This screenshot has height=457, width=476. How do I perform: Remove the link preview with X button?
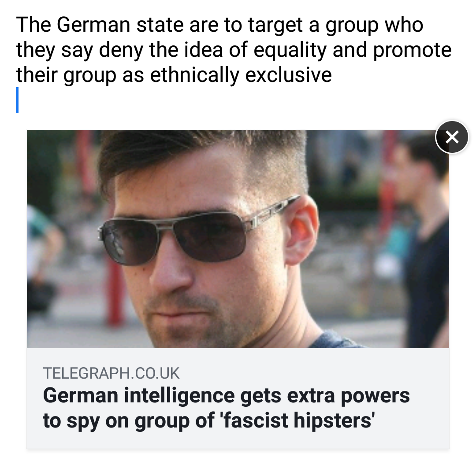[452, 137]
